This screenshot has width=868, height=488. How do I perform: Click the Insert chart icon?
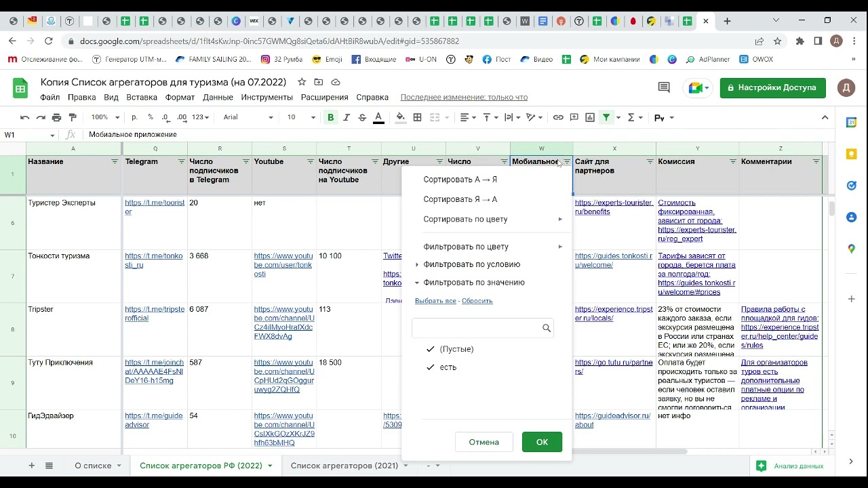click(590, 117)
